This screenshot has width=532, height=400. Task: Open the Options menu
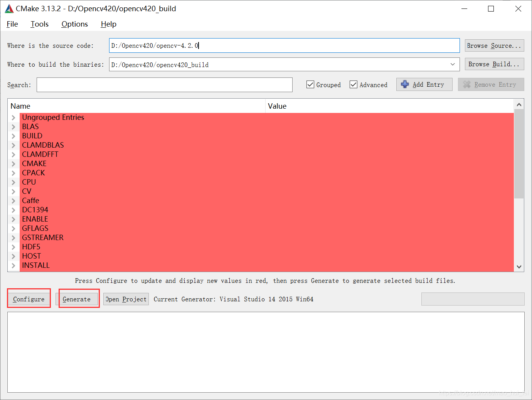pos(75,24)
